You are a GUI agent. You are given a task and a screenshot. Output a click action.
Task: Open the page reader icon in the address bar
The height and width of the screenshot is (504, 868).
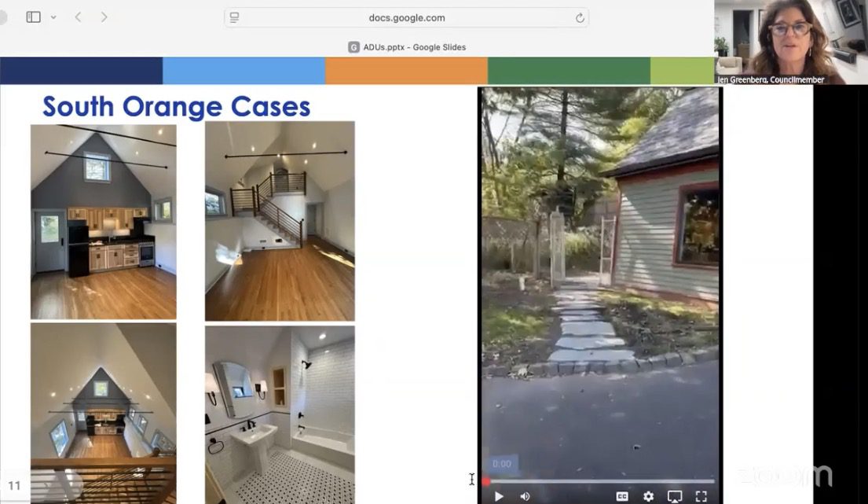234,18
